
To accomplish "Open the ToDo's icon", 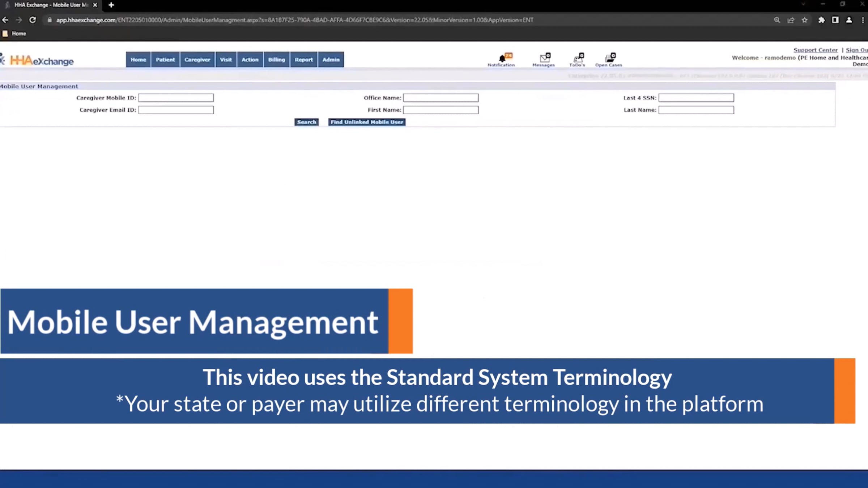I will tap(578, 59).
